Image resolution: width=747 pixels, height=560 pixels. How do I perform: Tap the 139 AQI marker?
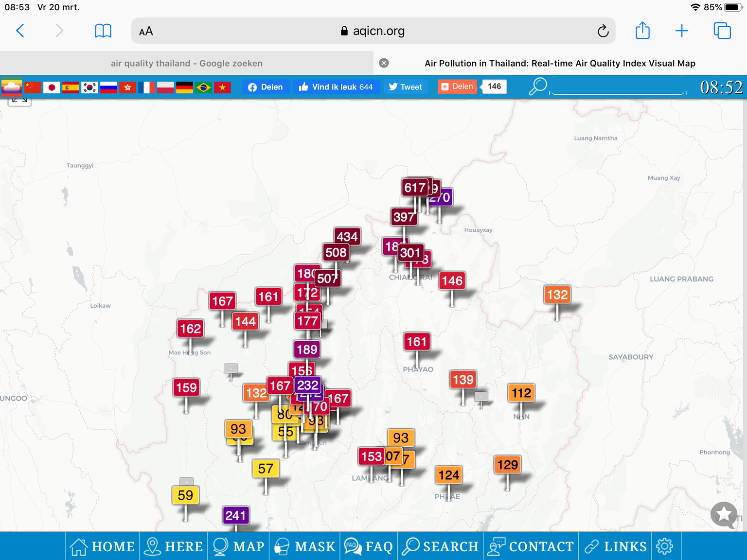tap(463, 379)
